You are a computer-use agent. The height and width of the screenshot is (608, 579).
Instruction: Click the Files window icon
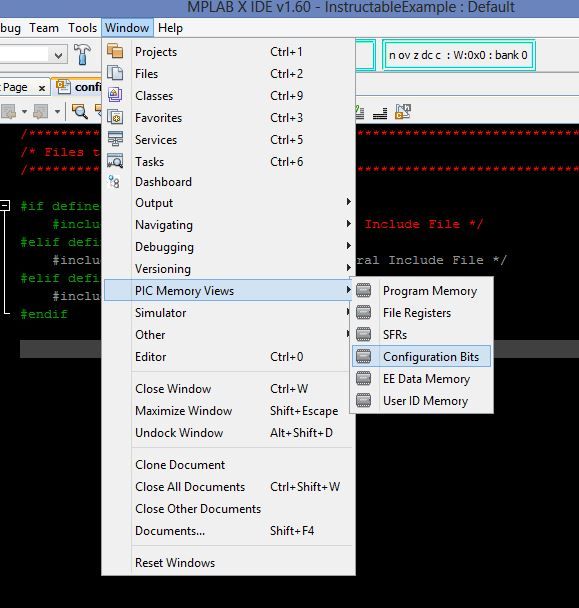click(115, 73)
